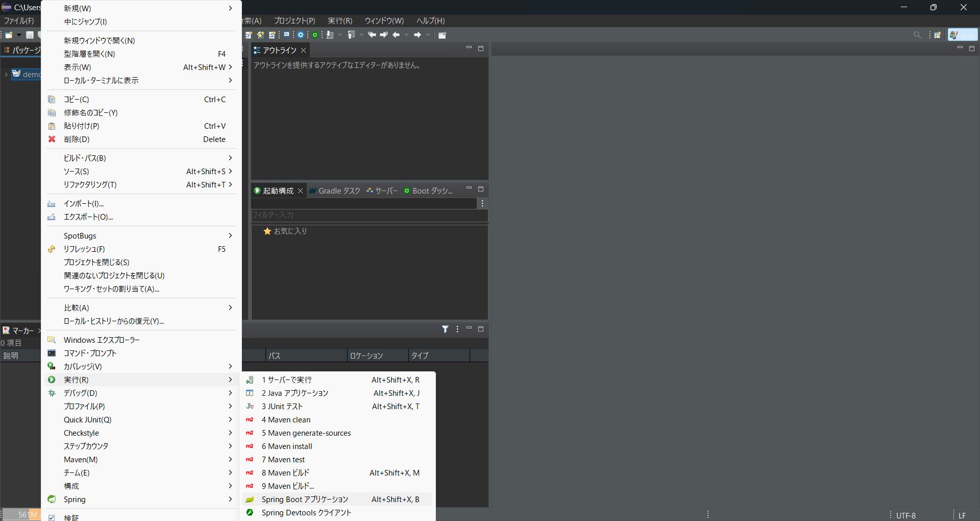Click the Pin Editor toolbar icon
Screen dimensions: 980x521
pyautogui.click(x=442, y=35)
